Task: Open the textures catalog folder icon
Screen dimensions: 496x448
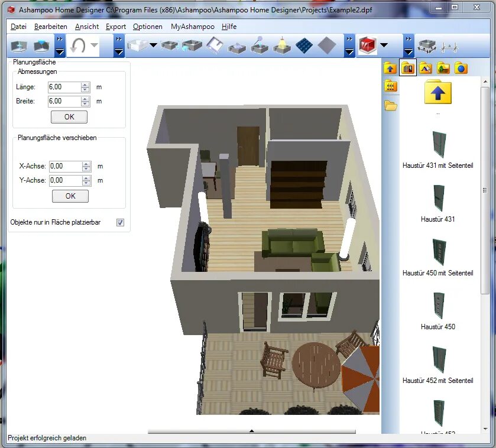Action: pyautogui.click(x=426, y=68)
